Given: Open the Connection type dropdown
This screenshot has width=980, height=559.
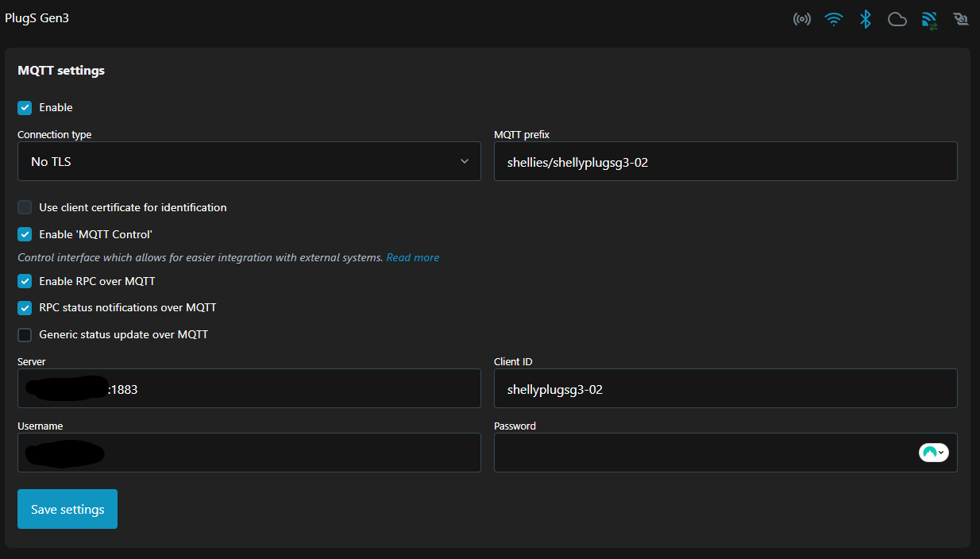Looking at the screenshot, I should [x=249, y=161].
